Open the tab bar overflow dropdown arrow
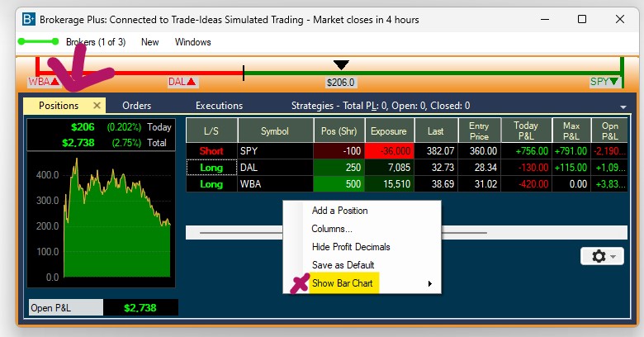 (x=623, y=107)
